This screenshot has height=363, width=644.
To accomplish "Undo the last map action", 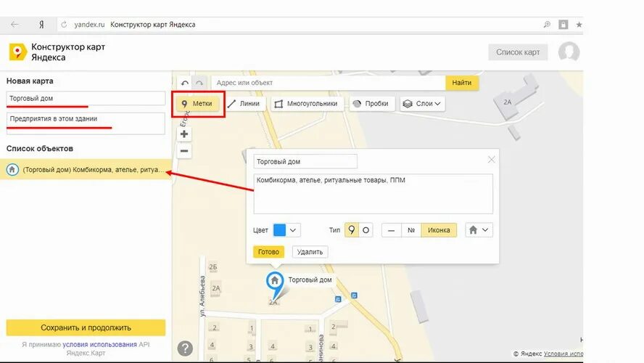I will point(185,83).
